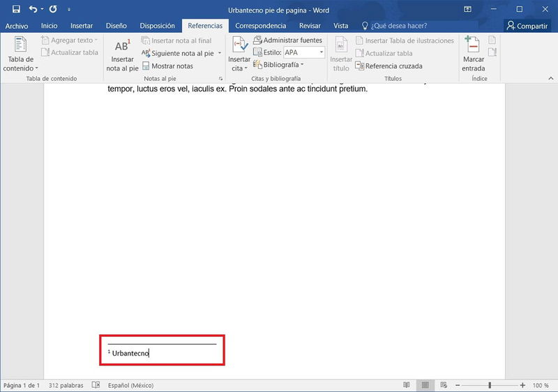Go to the Diseño tab
This screenshot has height=392, width=558.
click(x=116, y=26)
